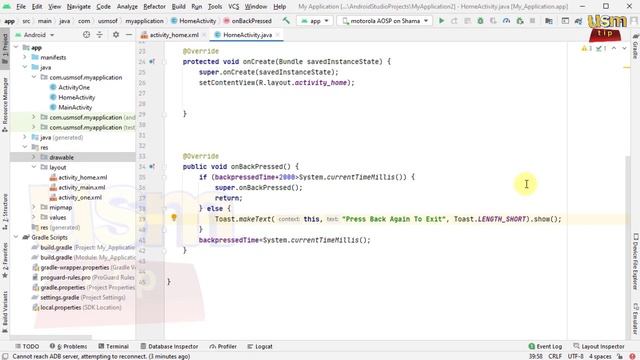Click the CRLF line separator status entry
Image resolution: width=640 pixels, height=360 pixels.
coord(555,356)
